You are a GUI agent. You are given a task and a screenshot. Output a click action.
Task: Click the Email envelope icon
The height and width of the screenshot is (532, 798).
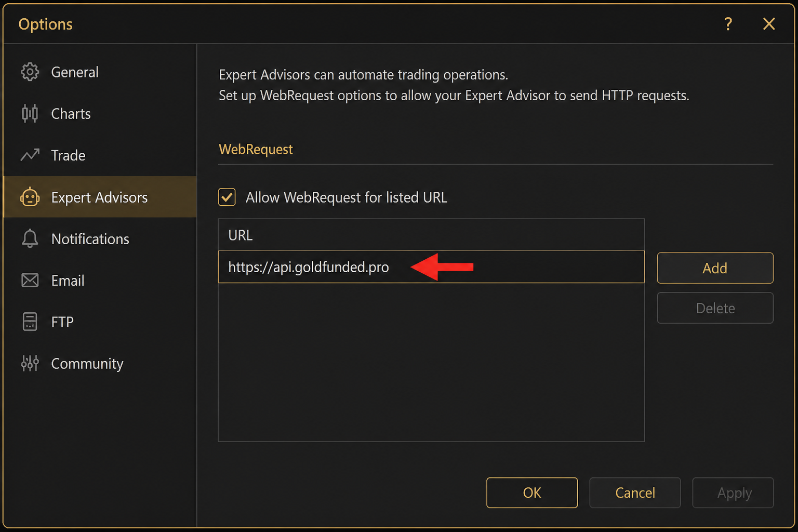(x=30, y=280)
